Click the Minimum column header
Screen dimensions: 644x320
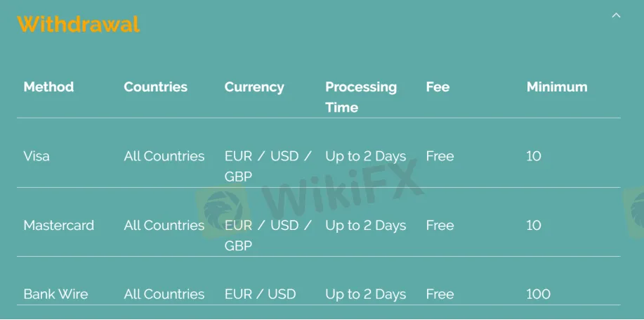(557, 87)
